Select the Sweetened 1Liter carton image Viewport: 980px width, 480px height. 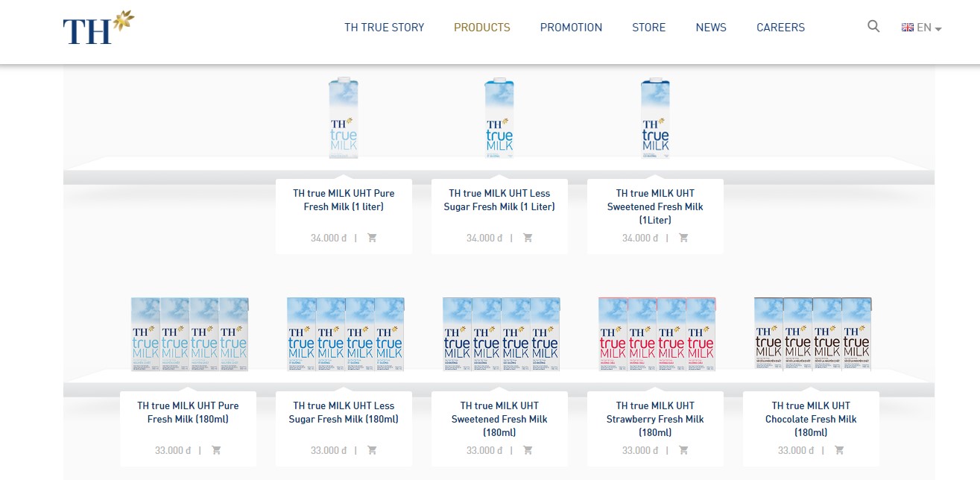pyautogui.click(x=655, y=118)
